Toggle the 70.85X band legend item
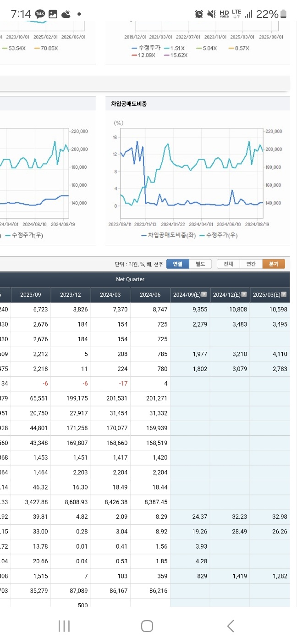 tap(46, 48)
